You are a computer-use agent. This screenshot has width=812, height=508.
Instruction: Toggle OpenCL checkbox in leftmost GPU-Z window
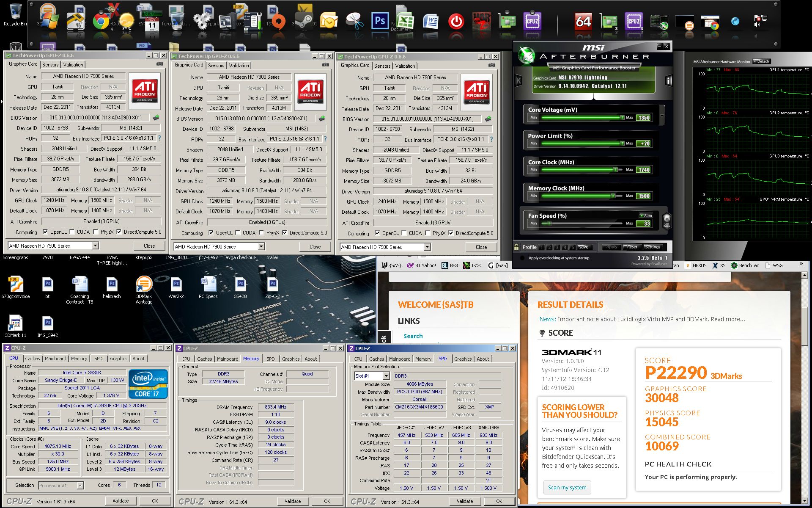[x=45, y=232]
